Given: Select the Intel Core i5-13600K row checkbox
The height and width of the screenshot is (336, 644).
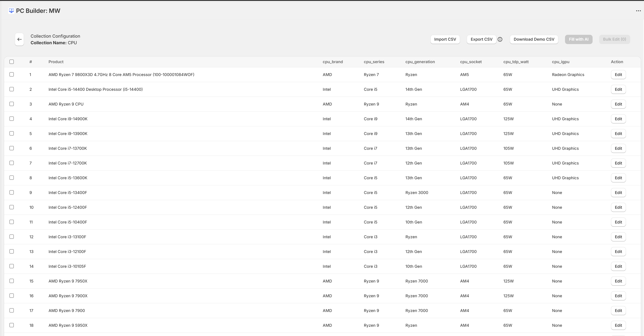Looking at the screenshot, I should coord(12,178).
